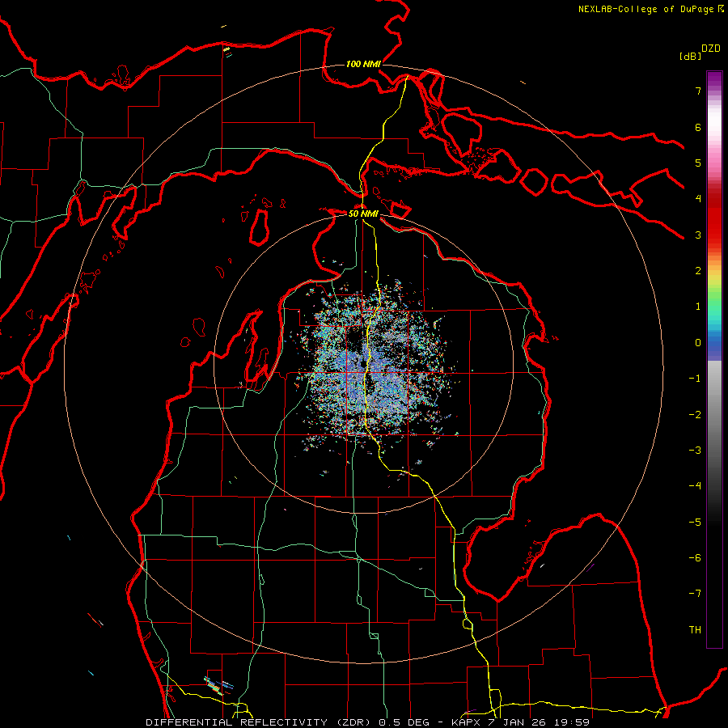This screenshot has width=728, height=728.
Task: Click the -7 tick label on color scale
Action: click(x=695, y=594)
